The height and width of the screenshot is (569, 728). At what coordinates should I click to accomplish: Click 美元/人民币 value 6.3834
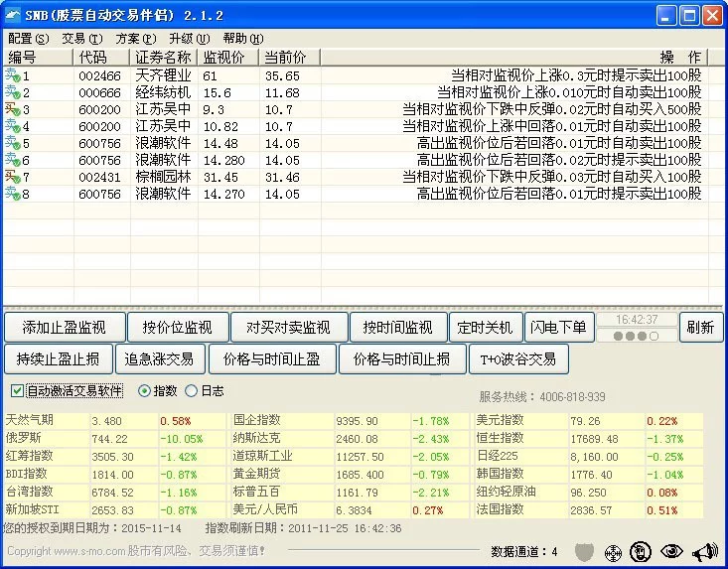(x=354, y=510)
